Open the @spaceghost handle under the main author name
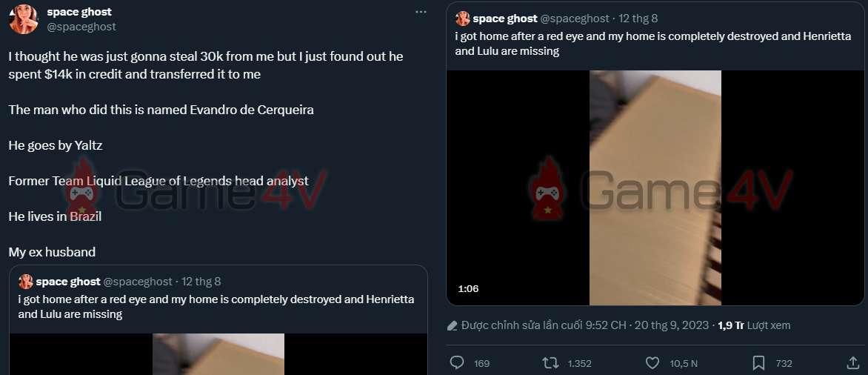Viewport: 868px width, 375px height. click(81, 27)
